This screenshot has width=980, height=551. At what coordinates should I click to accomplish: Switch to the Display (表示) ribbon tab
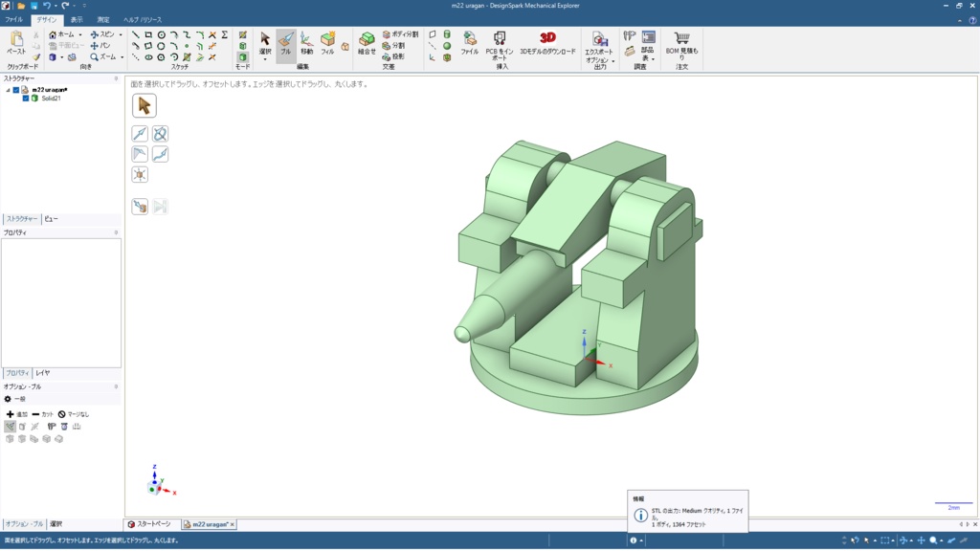77,20
